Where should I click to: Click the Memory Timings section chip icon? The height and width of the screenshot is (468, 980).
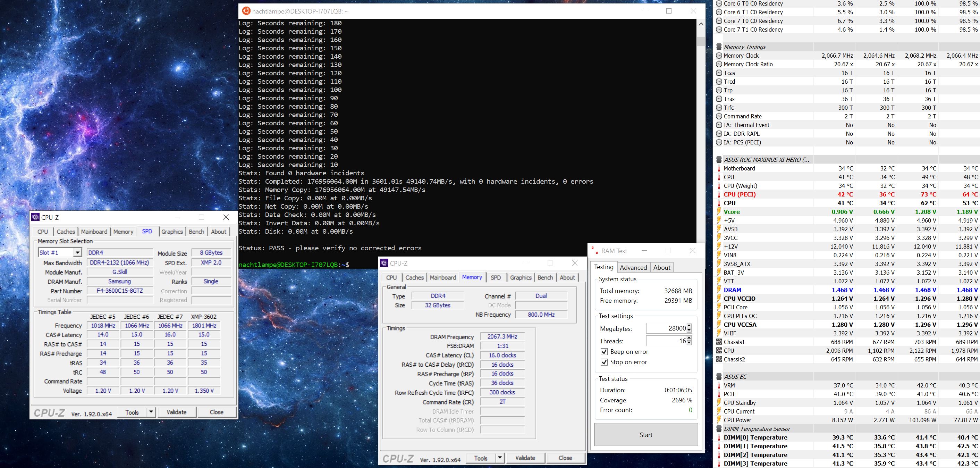tap(719, 47)
